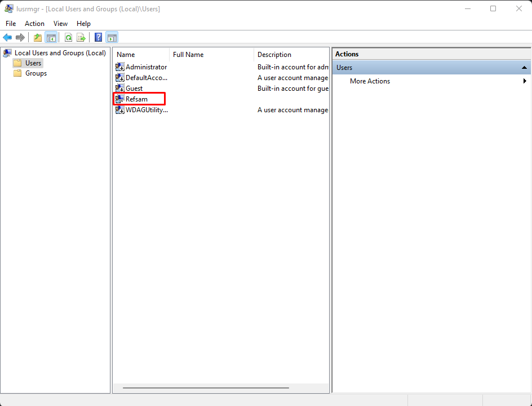The width and height of the screenshot is (532, 406).
Task: Click the Back navigation arrow in the toolbar
Action: click(x=7, y=37)
